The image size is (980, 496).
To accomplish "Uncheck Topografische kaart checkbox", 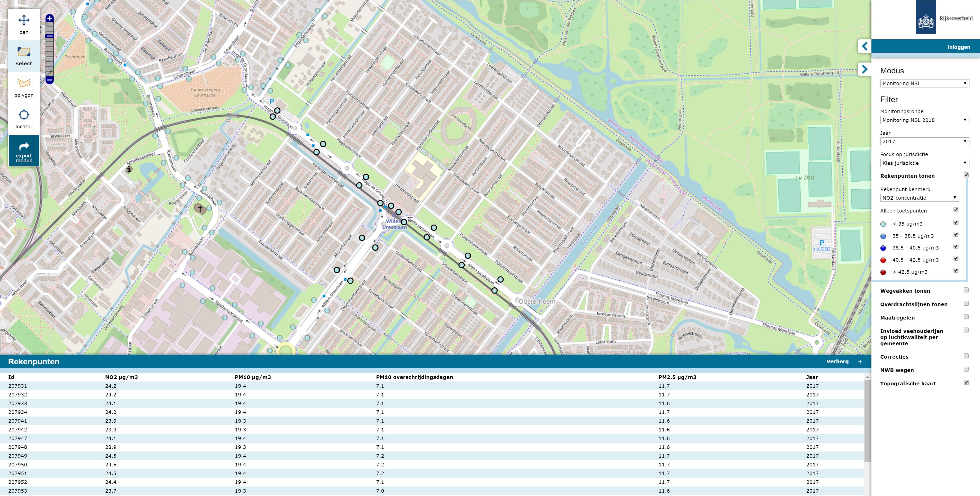I will tap(966, 383).
